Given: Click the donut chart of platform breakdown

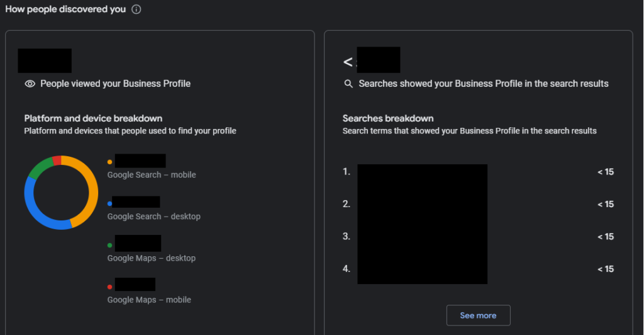Looking at the screenshot, I should (61, 192).
